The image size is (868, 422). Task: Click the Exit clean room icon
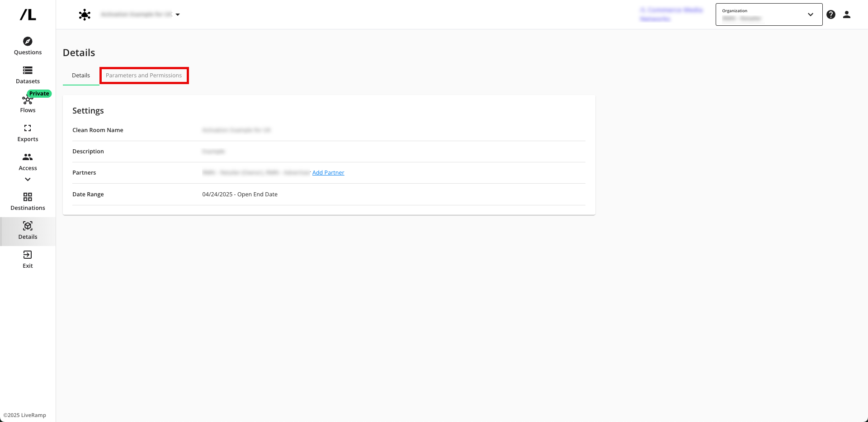point(28,255)
